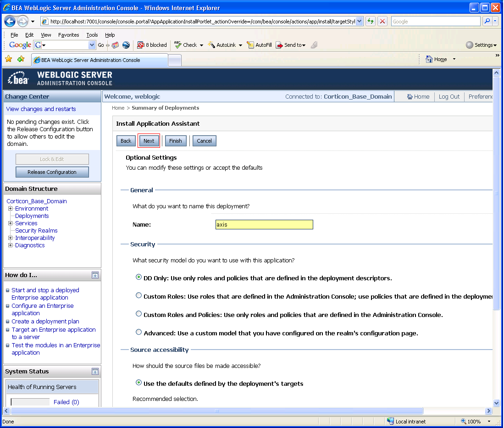The width and height of the screenshot is (504, 428).
Task: Expand the Diagnostics tree node
Action: pyautogui.click(x=10, y=245)
